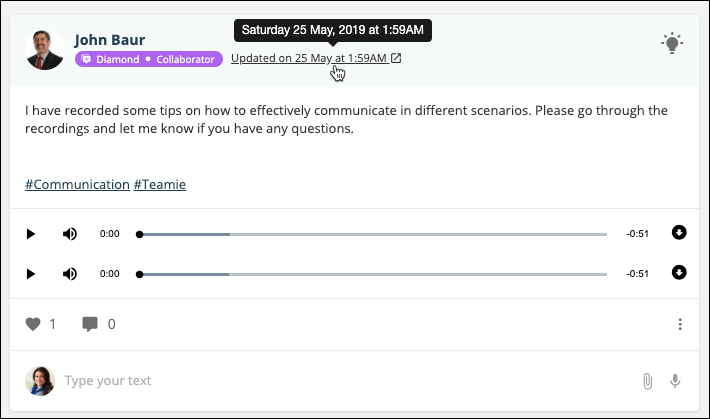Viewport: 710px width, 419px height.
Task: Mute the second audio recording's speaker
Action: coord(70,274)
